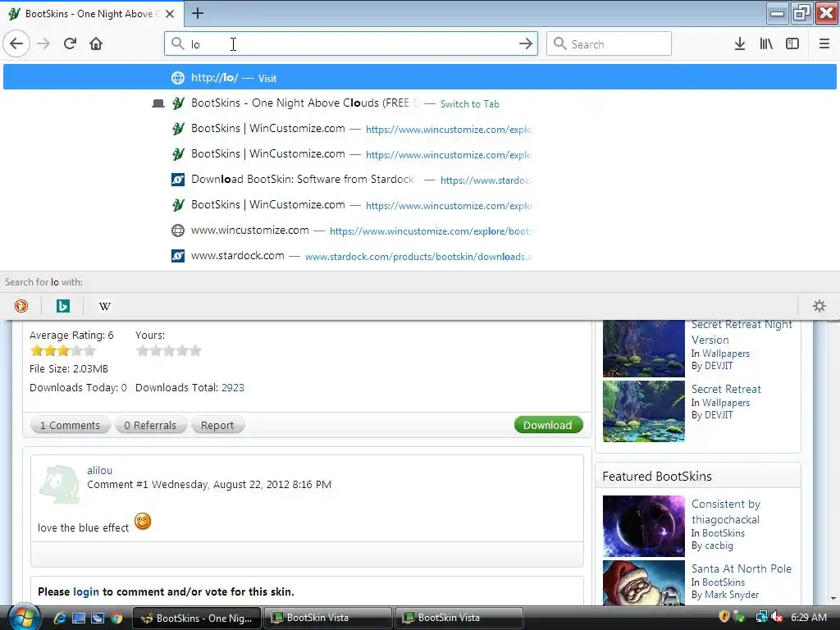The height and width of the screenshot is (630, 840).
Task: Search for lo with DuckDuckGo icon
Action: [x=21, y=306]
